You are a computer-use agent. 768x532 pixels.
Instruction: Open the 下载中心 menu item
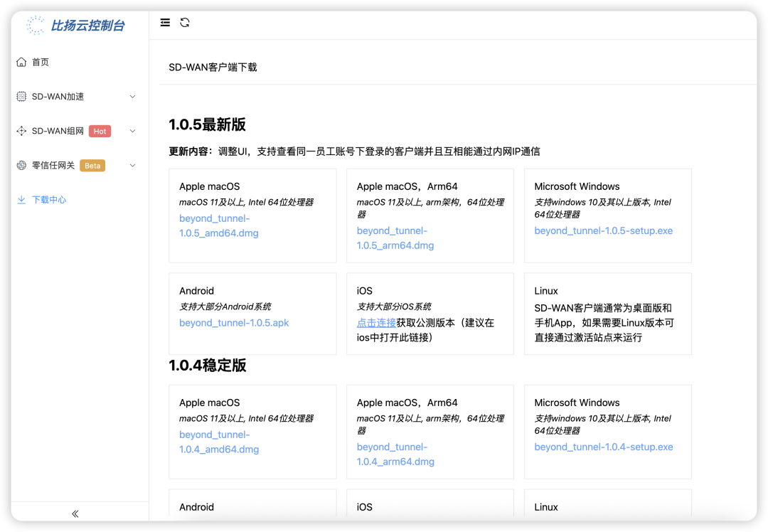50,199
